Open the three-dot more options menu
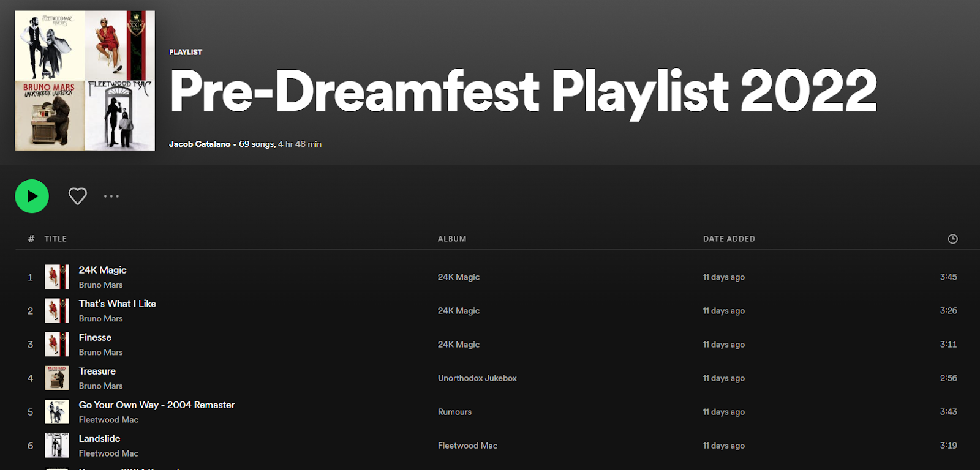The width and height of the screenshot is (980, 470). click(111, 196)
